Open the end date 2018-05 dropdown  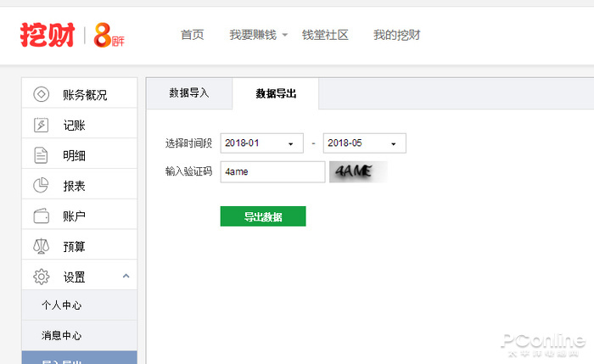[364, 143]
